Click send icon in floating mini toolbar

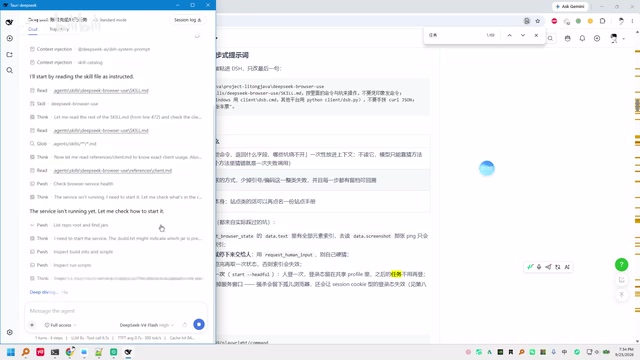pyautogui.click(x=548, y=267)
